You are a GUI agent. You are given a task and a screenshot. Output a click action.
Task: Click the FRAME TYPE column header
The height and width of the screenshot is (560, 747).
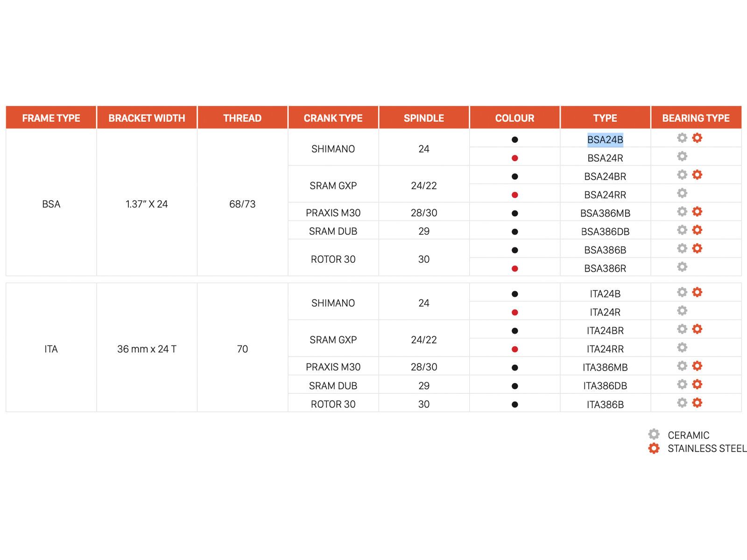(x=51, y=118)
